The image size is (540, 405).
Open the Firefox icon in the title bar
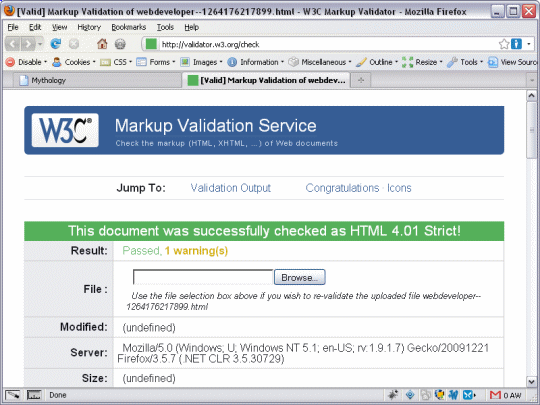tap(9, 11)
